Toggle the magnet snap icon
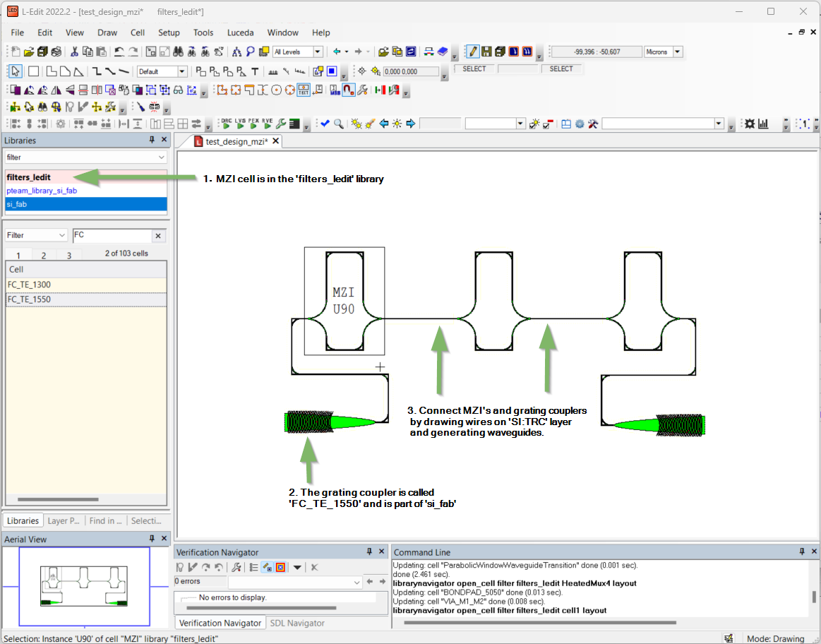The image size is (821, 644). [348, 90]
